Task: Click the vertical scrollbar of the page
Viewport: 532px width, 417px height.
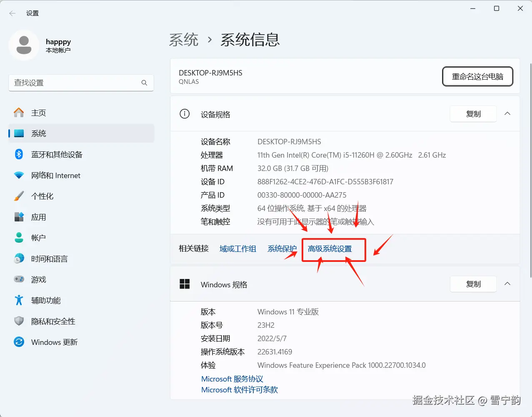Action: pos(530,170)
